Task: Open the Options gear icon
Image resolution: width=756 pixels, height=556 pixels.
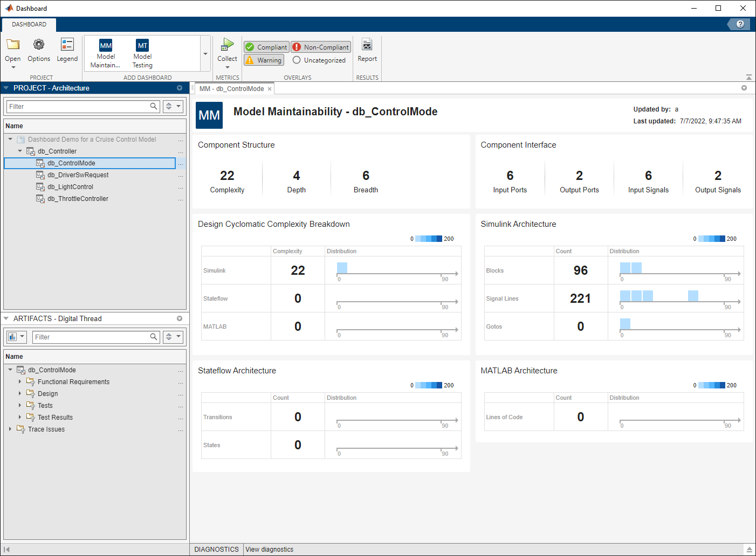Action: (x=39, y=45)
